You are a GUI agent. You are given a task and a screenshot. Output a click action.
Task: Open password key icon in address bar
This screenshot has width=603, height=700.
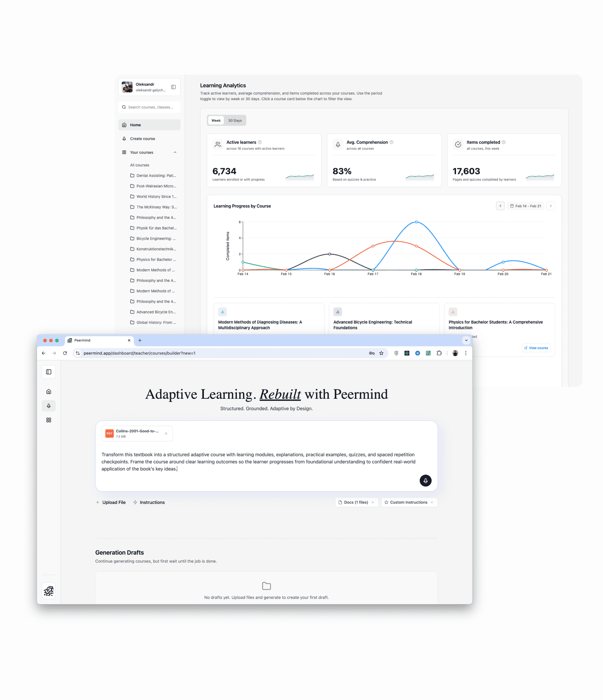coord(372,353)
